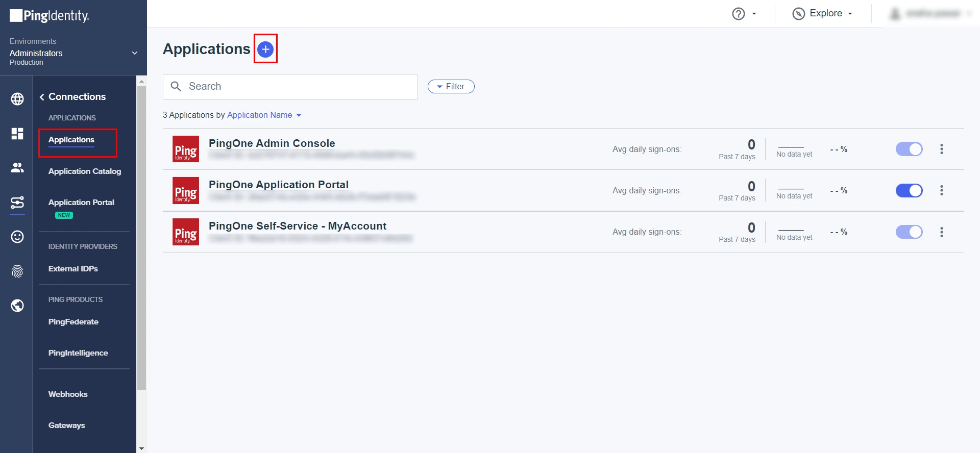Viewport: 980px width, 453px height.
Task: Toggle the PingOne Application Portal switch
Action: pyautogui.click(x=909, y=190)
